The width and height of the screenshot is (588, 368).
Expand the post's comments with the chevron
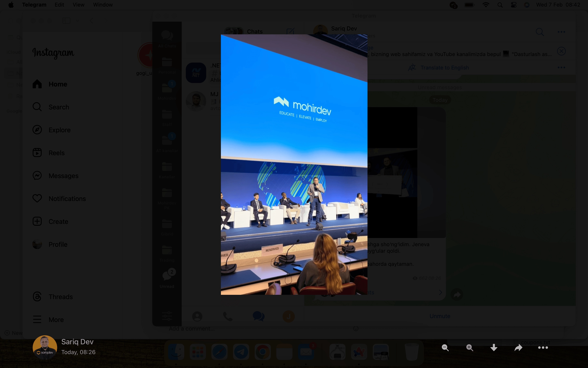(441, 292)
